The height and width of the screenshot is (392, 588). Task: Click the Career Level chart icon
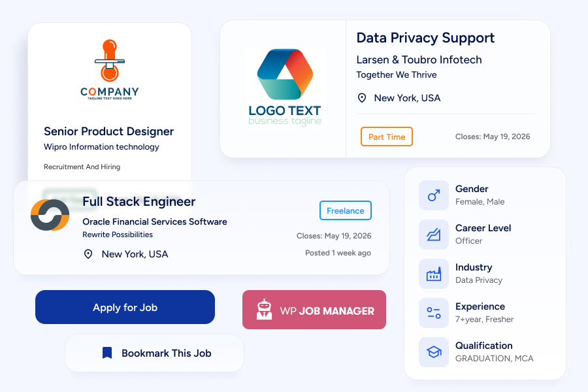(x=434, y=235)
